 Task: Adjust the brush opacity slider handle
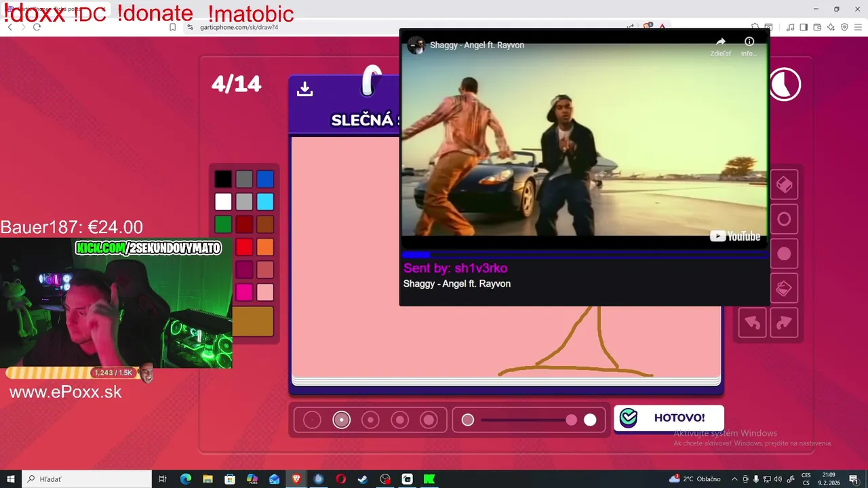click(572, 420)
